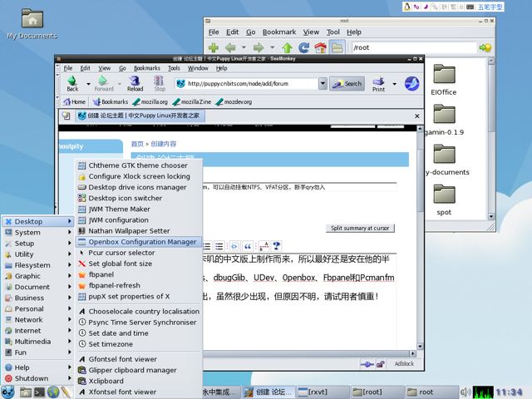Viewport: 532px width, 399px height.
Task: Reload the page in SeaMonkey
Action: [135, 83]
